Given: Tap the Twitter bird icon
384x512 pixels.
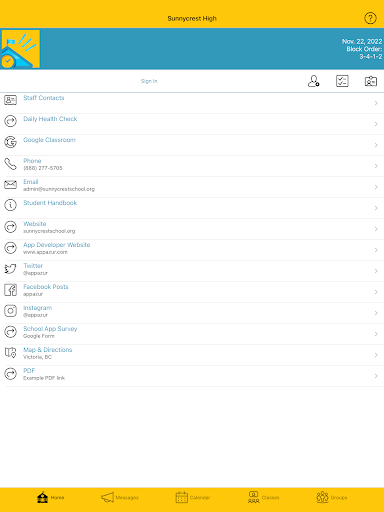Looking at the screenshot, I should coord(10,269).
